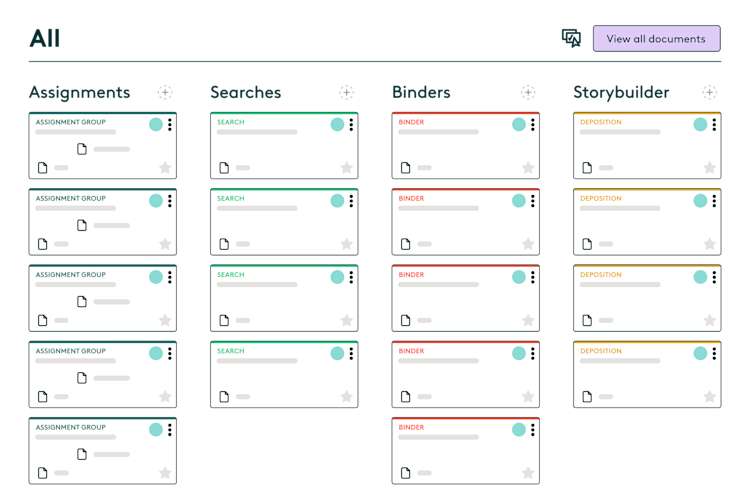Star the first Assignment Group card
The width and height of the screenshot is (750, 500).
(x=165, y=168)
